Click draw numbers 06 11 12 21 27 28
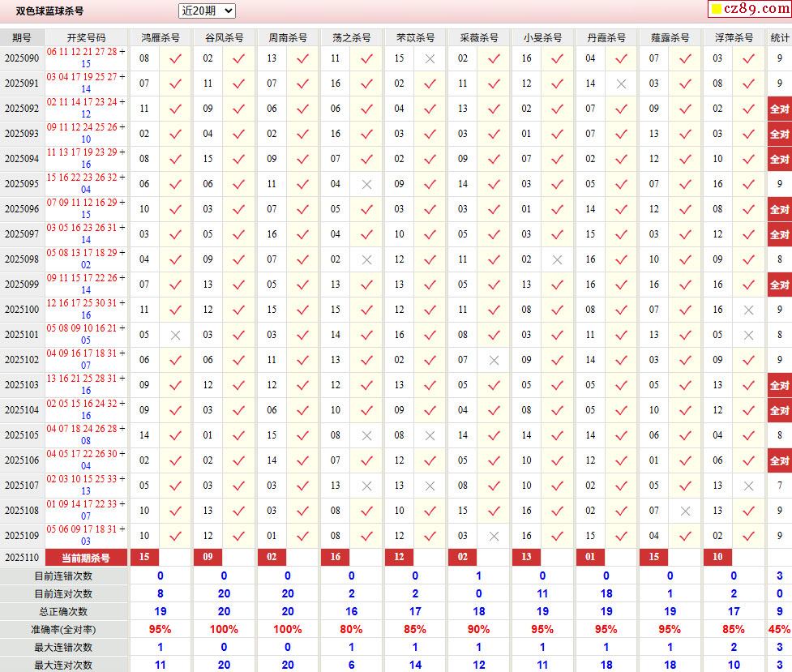792x672 pixels. tap(82, 52)
